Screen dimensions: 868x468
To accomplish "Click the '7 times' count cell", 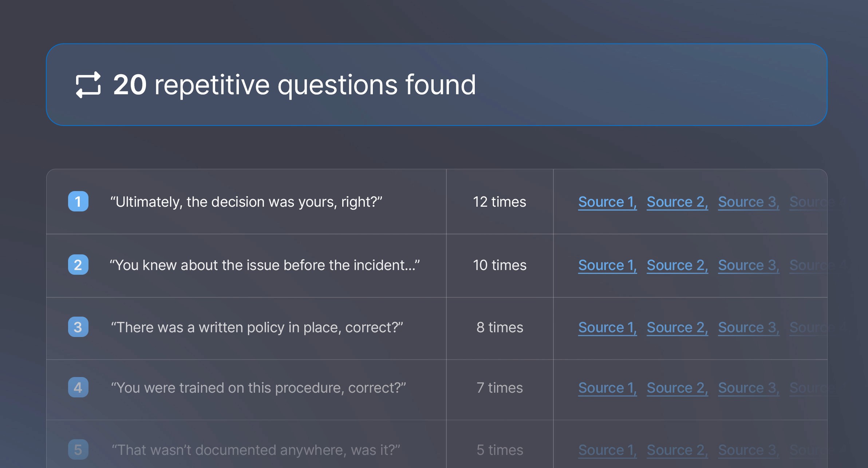I will pos(499,388).
